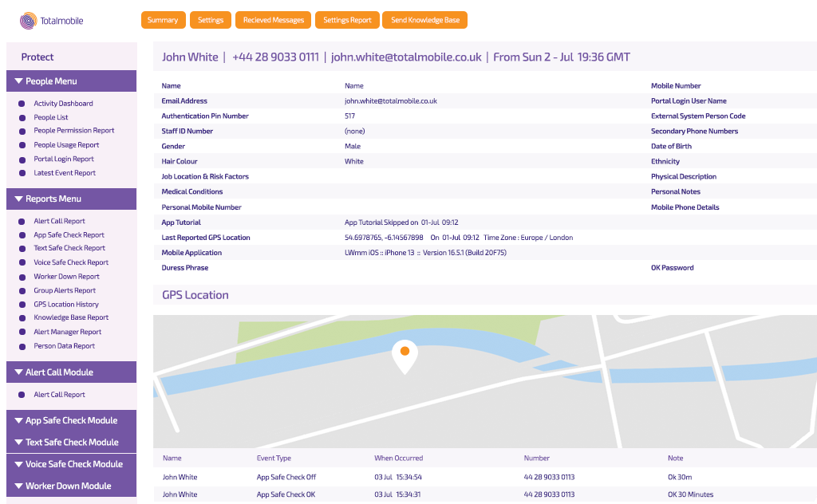Viewport: 817px width, 504px height.
Task: Open the Summary tab
Action: (163, 20)
